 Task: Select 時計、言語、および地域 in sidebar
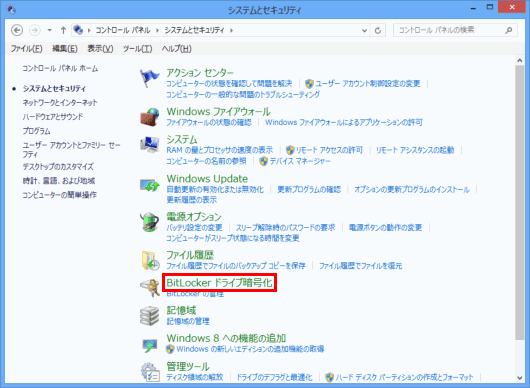tap(59, 181)
